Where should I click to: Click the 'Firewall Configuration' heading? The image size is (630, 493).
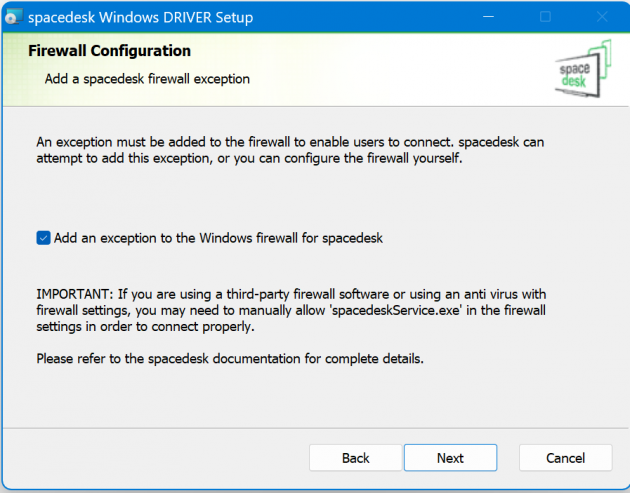(109, 51)
